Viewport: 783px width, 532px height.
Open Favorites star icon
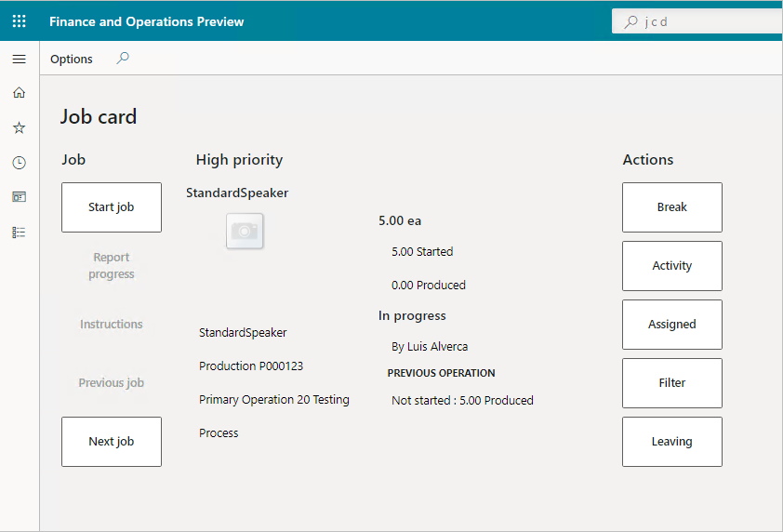pyautogui.click(x=19, y=127)
